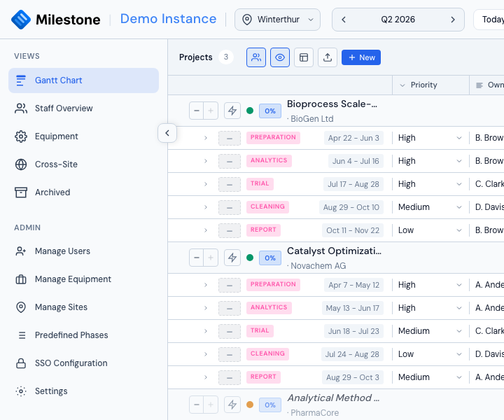Screen dimensions: 504x420
Task: Click the green status dot of Catalyst Optimization
Action: click(250, 258)
